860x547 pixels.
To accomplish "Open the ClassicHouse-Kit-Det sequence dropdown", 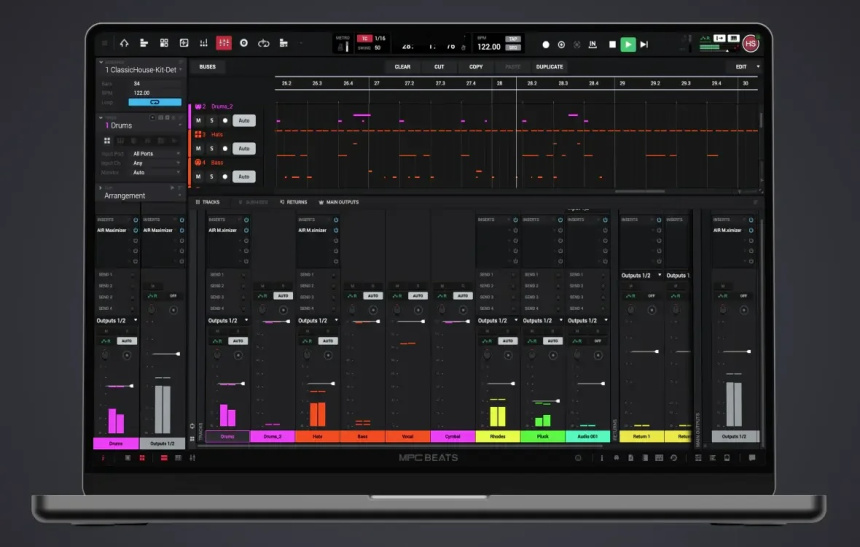I will coord(142,70).
